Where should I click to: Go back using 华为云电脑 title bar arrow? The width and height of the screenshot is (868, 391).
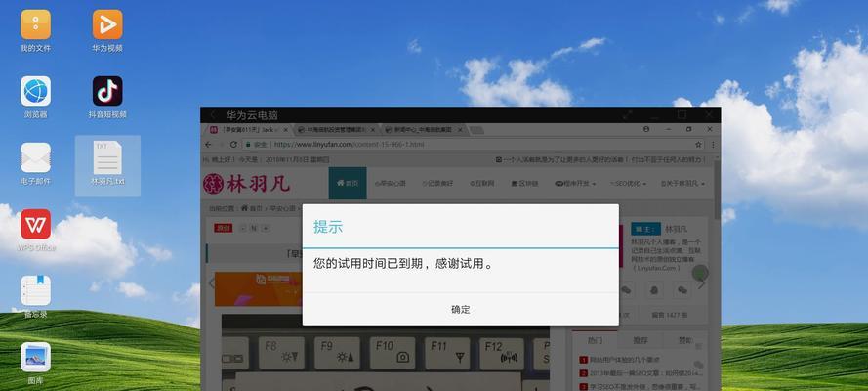tap(213, 115)
